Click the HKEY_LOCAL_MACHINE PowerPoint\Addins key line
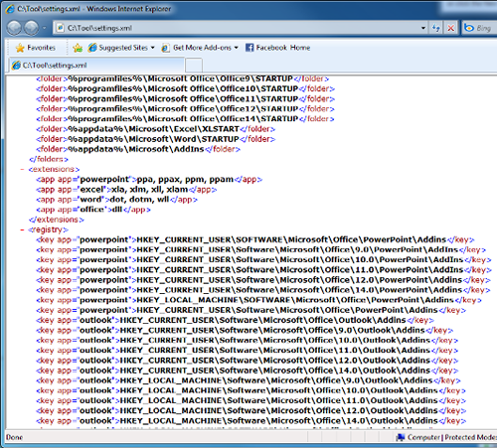Image resolution: width=497 pixels, height=448 pixels. pos(258,300)
